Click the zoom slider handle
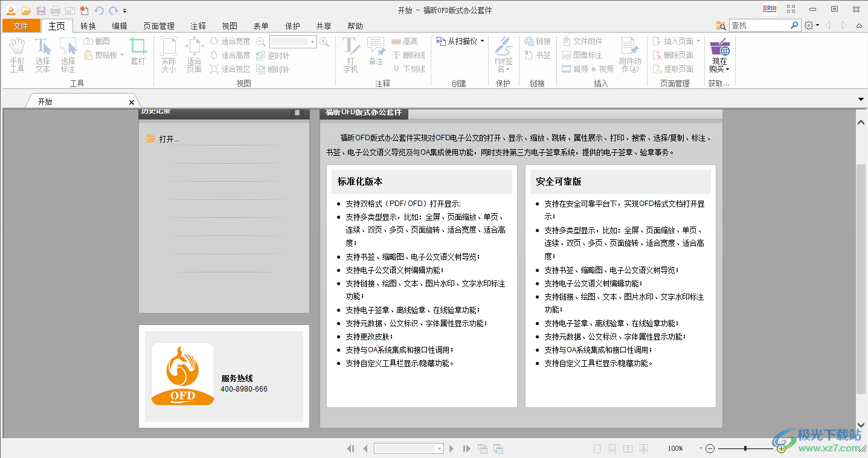This screenshot has width=868, height=458. point(745,448)
